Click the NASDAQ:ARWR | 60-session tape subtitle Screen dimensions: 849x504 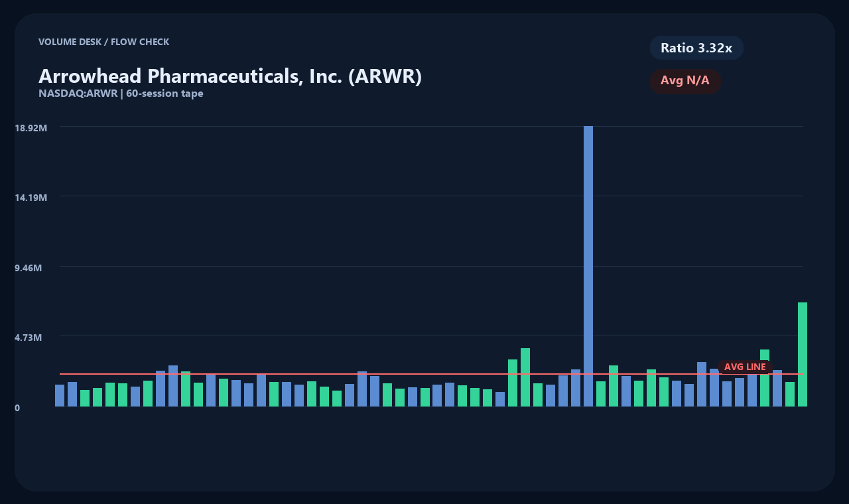click(121, 94)
